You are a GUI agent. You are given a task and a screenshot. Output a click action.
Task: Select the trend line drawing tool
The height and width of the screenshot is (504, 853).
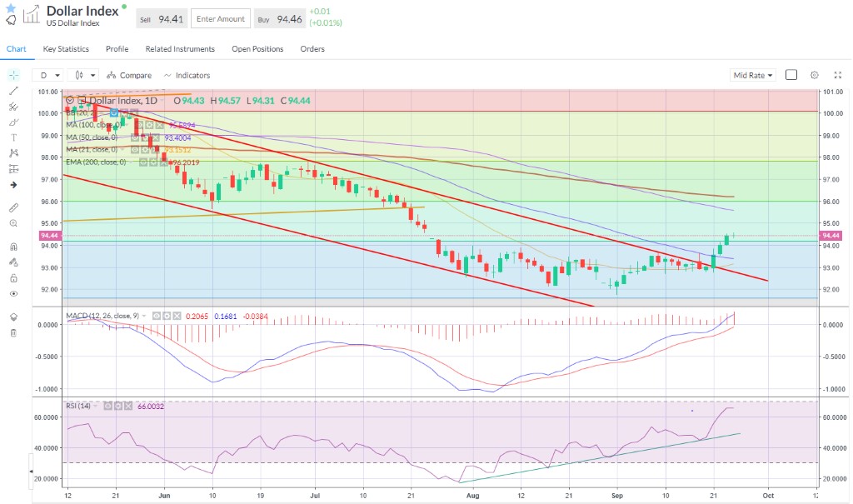13,91
